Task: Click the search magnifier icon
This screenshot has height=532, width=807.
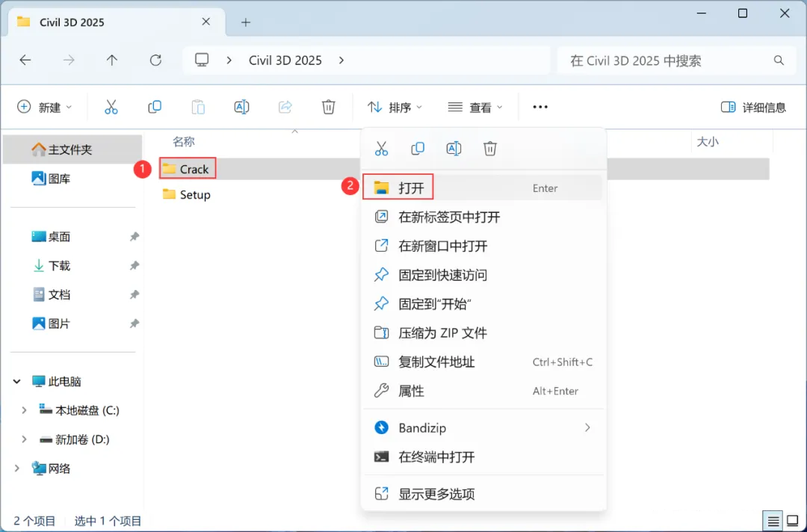Action: 779,61
